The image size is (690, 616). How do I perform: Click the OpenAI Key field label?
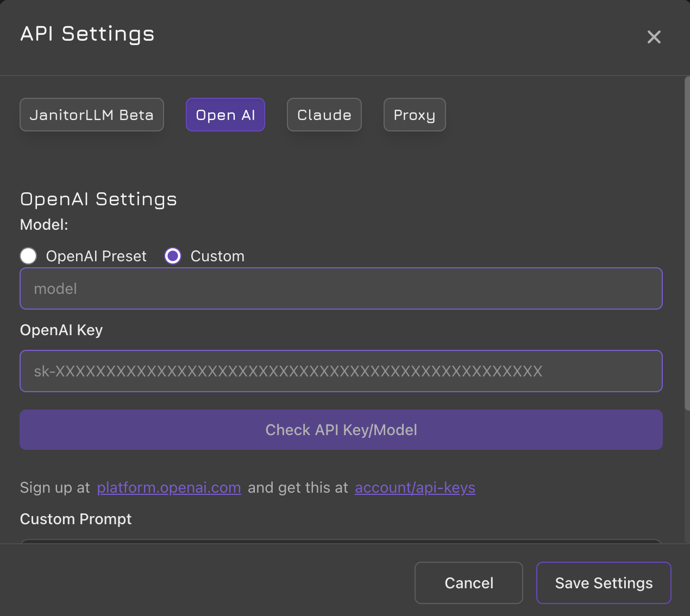pyautogui.click(x=61, y=330)
